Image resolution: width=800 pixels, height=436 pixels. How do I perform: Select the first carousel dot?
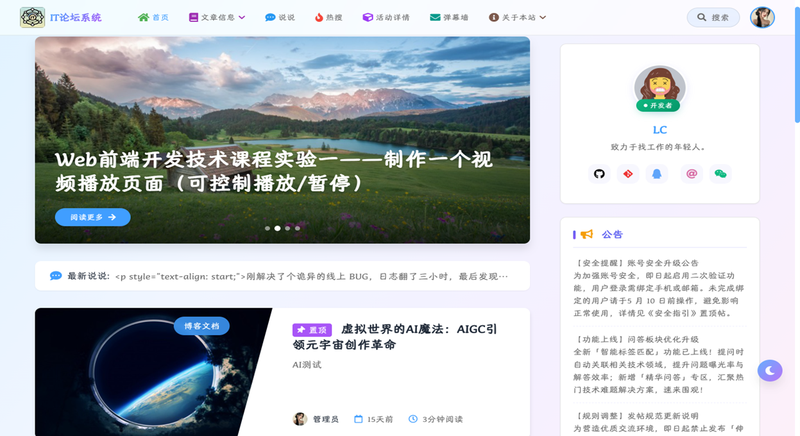pyautogui.click(x=267, y=228)
